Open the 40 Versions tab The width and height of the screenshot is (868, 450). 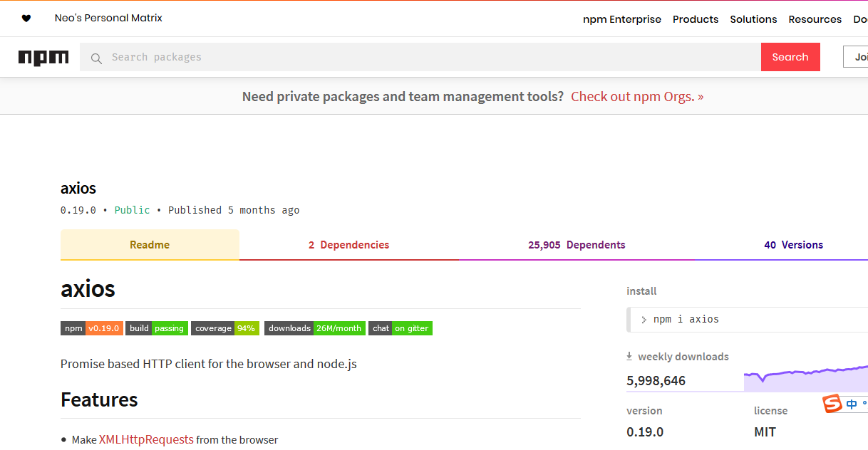pyautogui.click(x=793, y=245)
